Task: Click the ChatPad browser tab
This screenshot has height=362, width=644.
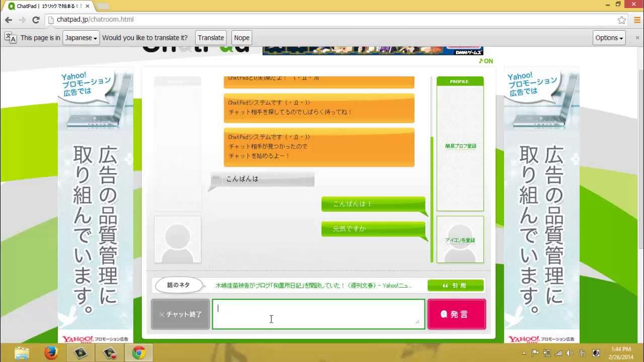Action: tap(48, 6)
